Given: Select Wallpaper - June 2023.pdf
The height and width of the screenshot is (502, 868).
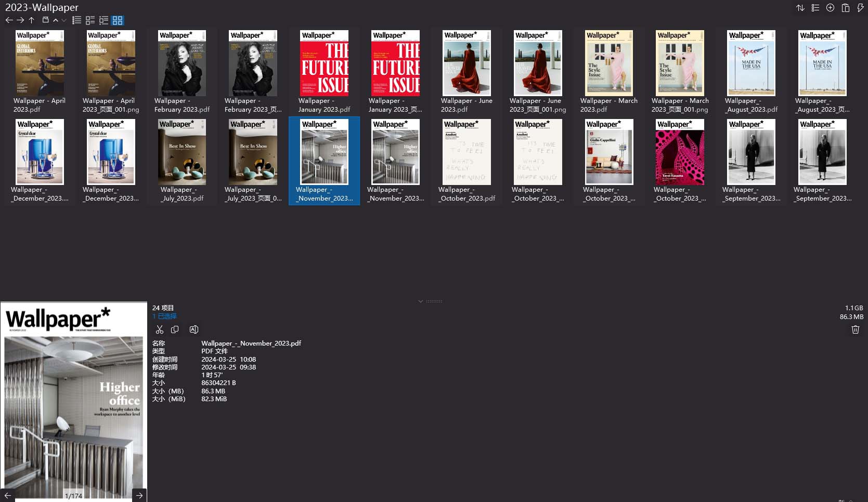Looking at the screenshot, I should pyautogui.click(x=467, y=72).
